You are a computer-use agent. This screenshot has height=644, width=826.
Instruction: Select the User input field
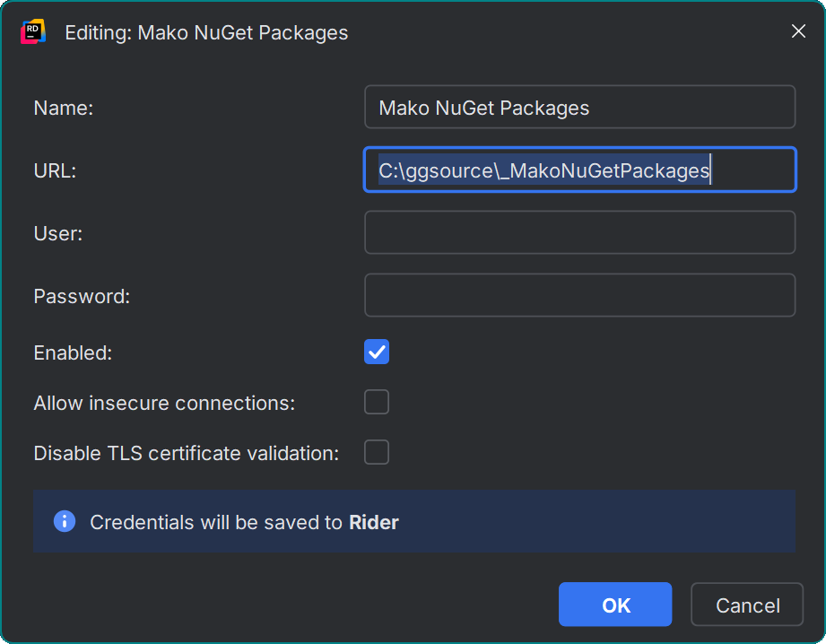[579, 233]
